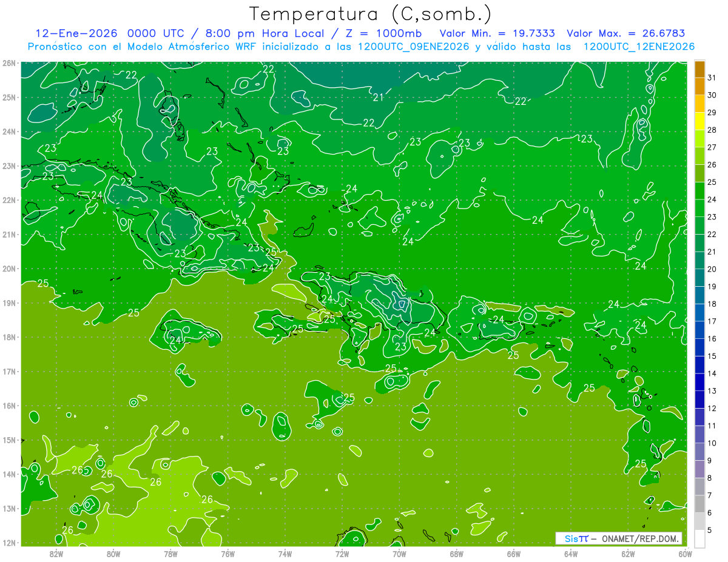Image resolution: width=728 pixels, height=562 pixels.
Task: Click color scale label "11"
Action: click(712, 426)
